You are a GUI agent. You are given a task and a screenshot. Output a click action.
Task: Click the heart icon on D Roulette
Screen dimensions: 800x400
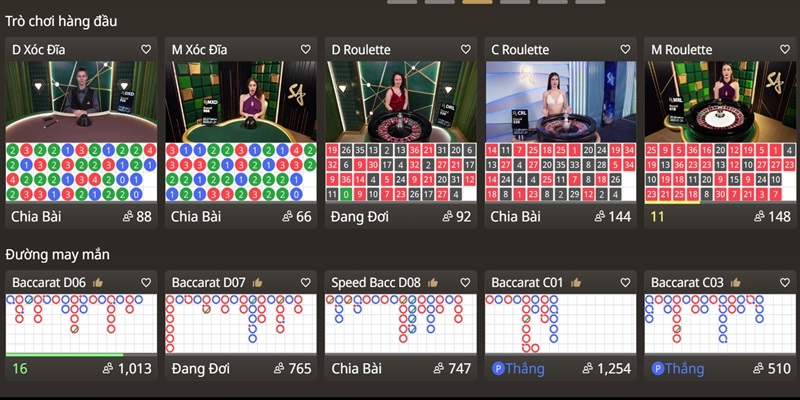[465, 49]
